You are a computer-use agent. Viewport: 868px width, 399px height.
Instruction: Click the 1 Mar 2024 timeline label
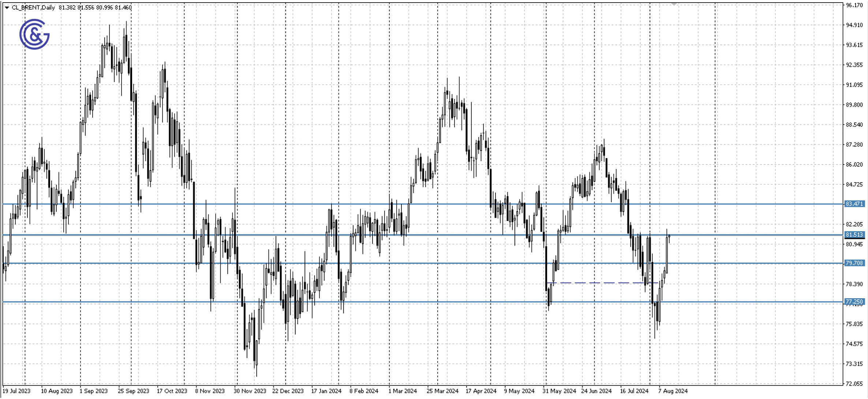(x=402, y=391)
